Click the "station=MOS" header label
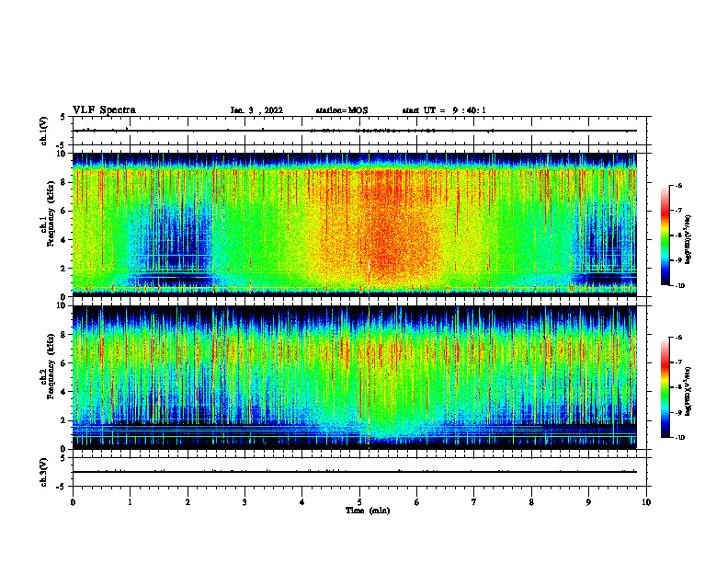This screenshot has width=728, height=563. (x=342, y=110)
